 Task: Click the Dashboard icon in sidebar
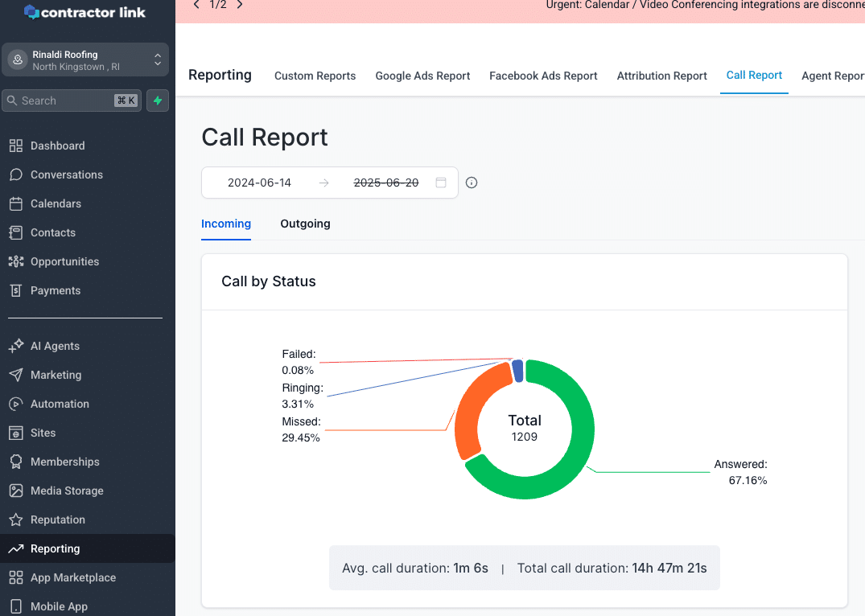[x=15, y=146]
